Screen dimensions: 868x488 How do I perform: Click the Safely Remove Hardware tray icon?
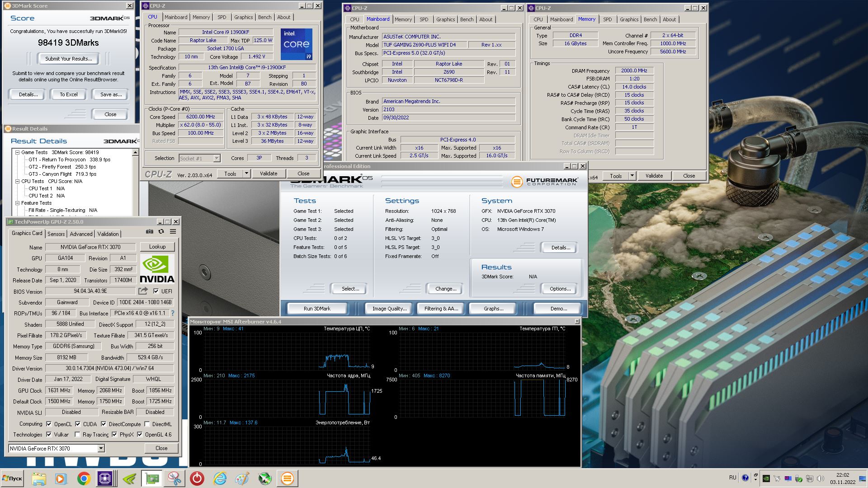pyautogui.click(x=798, y=478)
